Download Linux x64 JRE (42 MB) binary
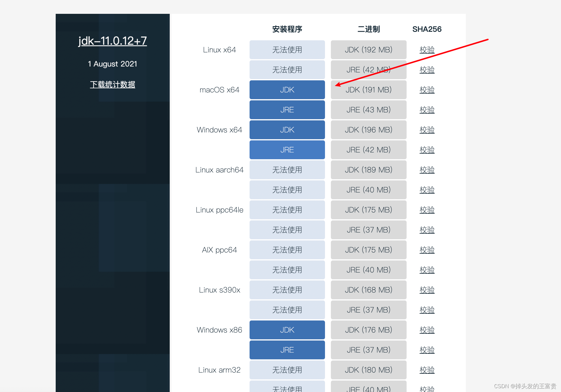561x392 pixels. click(369, 70)
